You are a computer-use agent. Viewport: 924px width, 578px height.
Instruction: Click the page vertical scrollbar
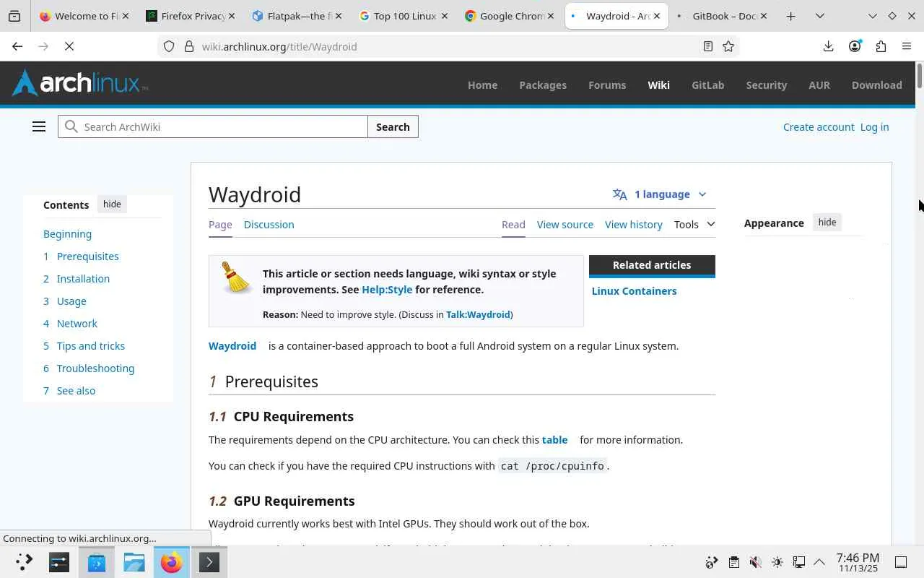pos(920,77)
